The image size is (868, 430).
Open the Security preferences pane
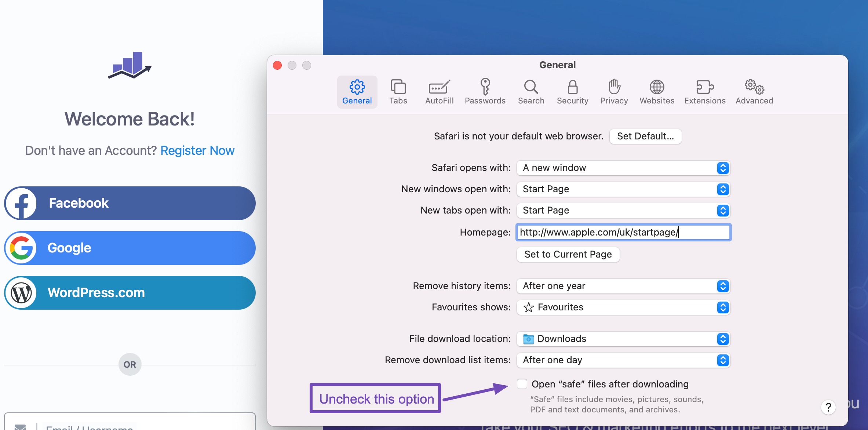pyautogui.click(x=572, y=92)
